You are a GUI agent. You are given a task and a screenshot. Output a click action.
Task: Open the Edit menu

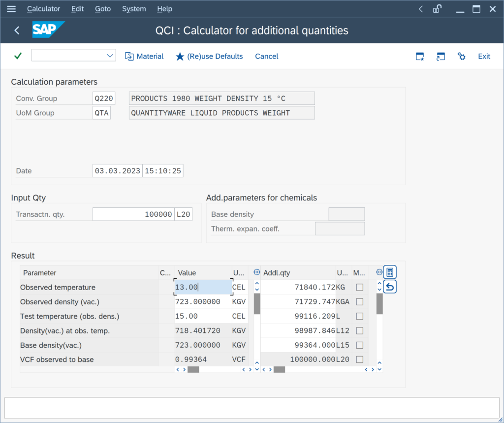click(x=77, y=9)
